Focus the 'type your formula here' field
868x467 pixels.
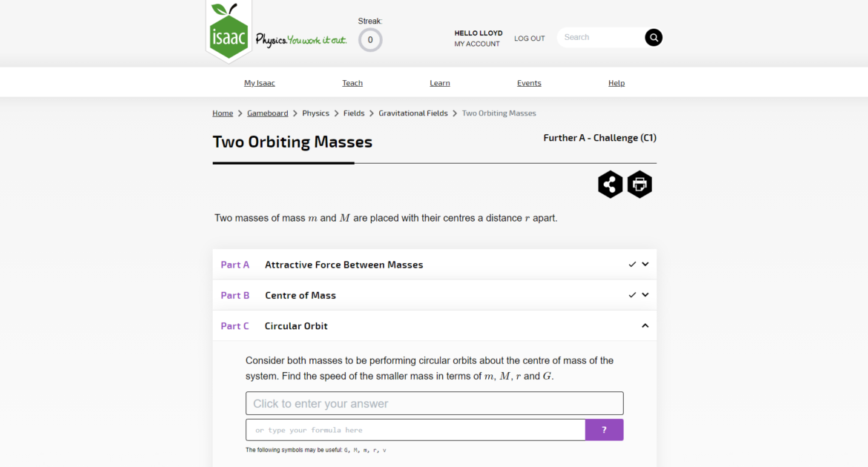coord(415,430)
